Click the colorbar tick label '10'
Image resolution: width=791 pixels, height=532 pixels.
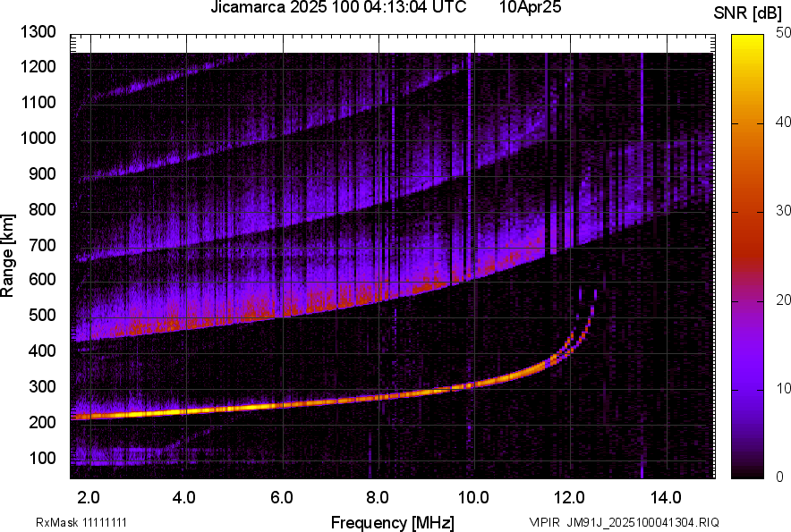[x=784, y=389]
